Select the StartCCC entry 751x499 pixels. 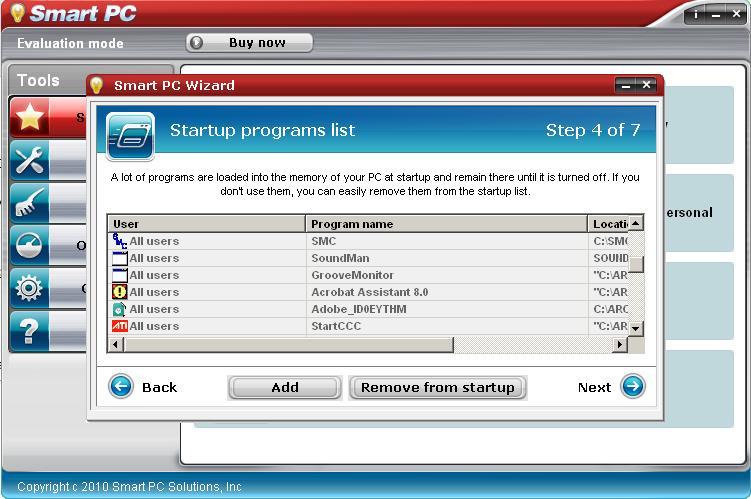pos(336,326)
